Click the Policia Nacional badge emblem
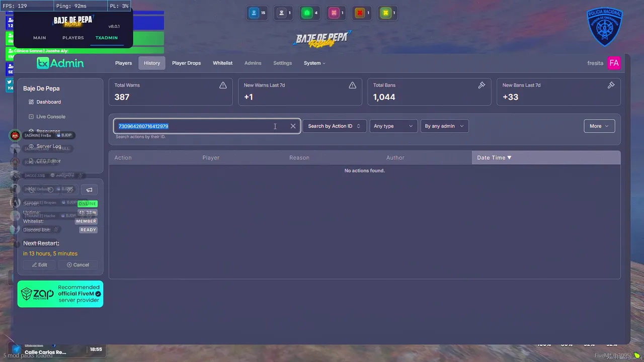Image resolution: width=644 pixels, height=362 pixels. [x=605, y=26]
